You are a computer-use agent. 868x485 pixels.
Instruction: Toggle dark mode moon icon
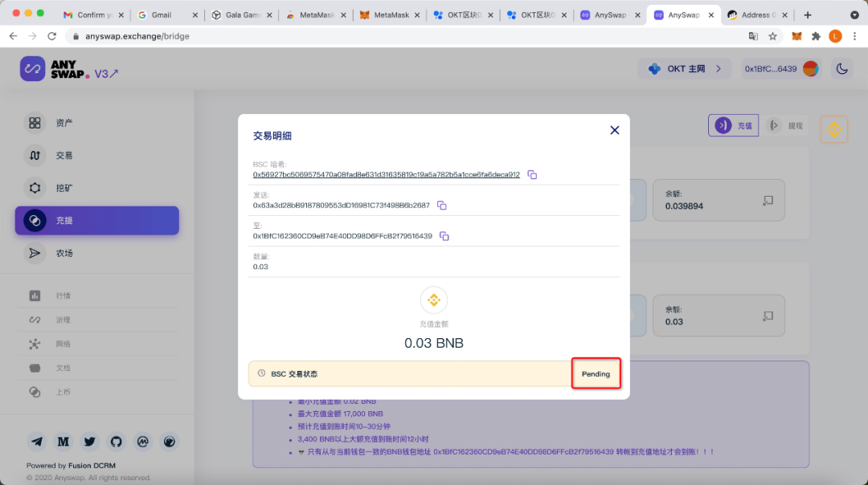coord(842,69)
